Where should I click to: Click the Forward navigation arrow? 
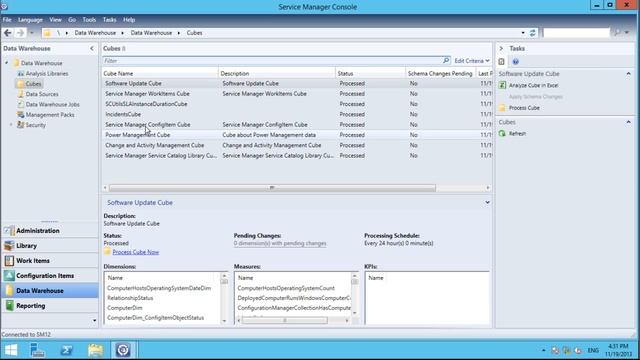[20, 33]
